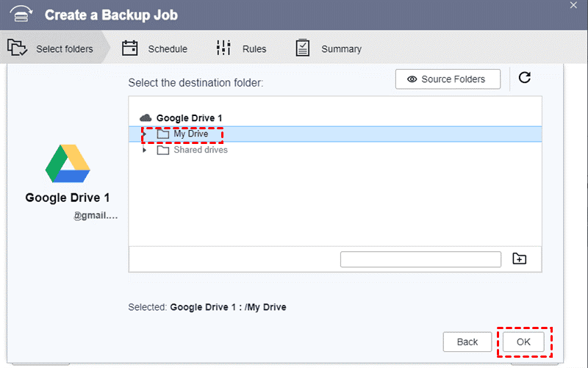Click the Google Drive 1 account name

(x=68, y=198)
